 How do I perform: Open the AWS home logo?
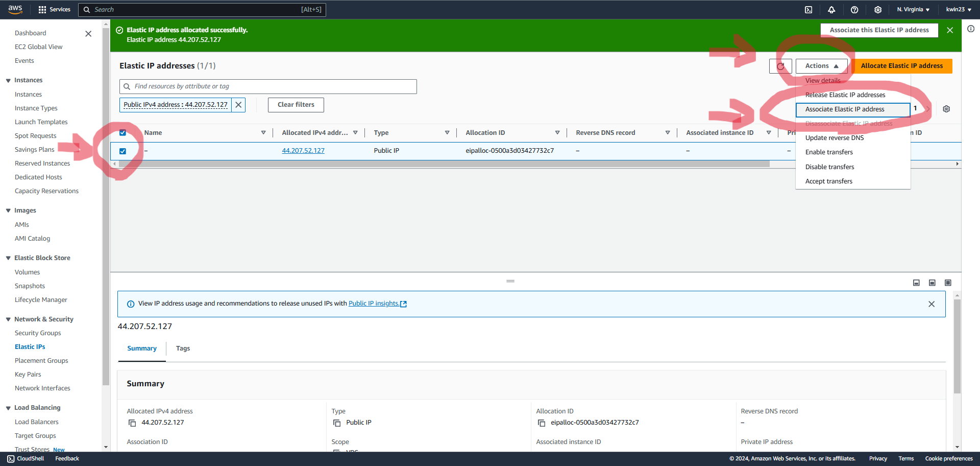coord(15,9)
